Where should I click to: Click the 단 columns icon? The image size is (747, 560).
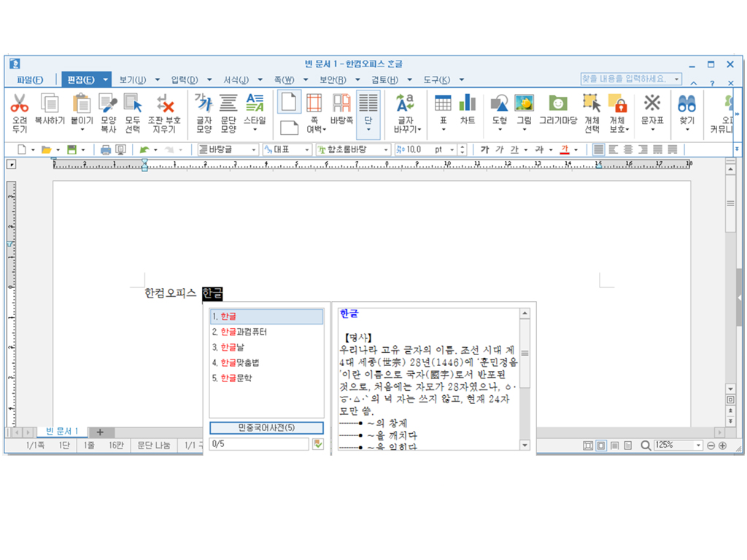tap(368, 103)
